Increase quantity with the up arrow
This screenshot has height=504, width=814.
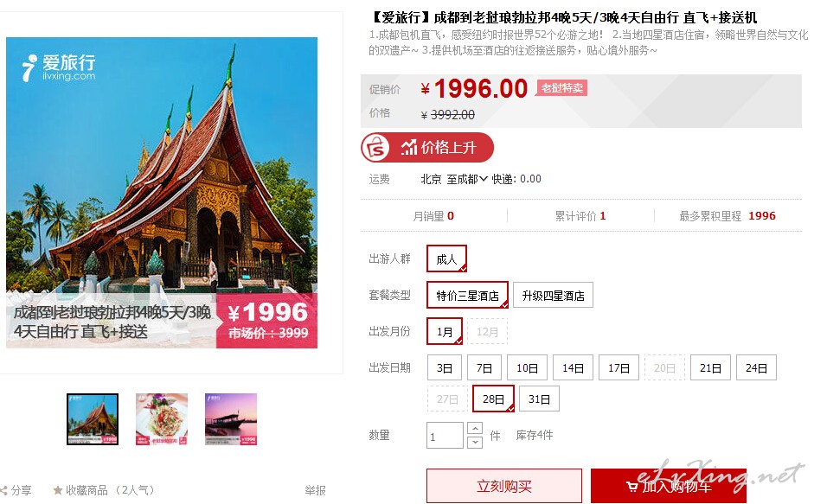(475, 428)
